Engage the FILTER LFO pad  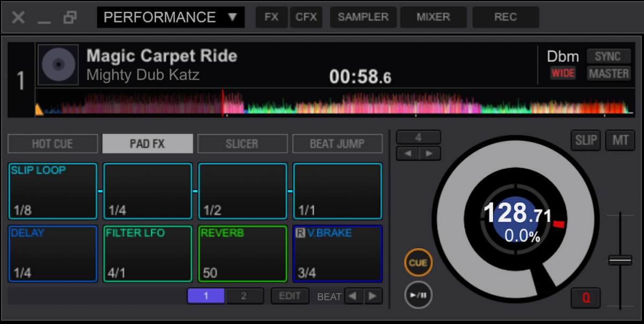coord(148,253)
